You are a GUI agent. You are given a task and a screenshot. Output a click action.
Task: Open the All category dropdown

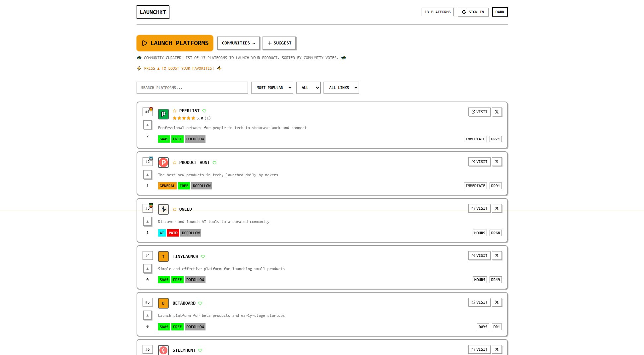(x=308, y=88)
